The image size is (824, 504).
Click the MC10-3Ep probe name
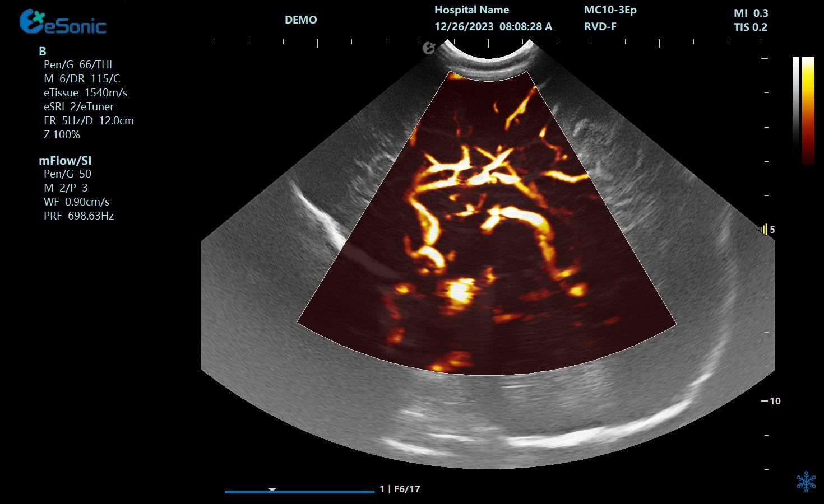(610, 10)
